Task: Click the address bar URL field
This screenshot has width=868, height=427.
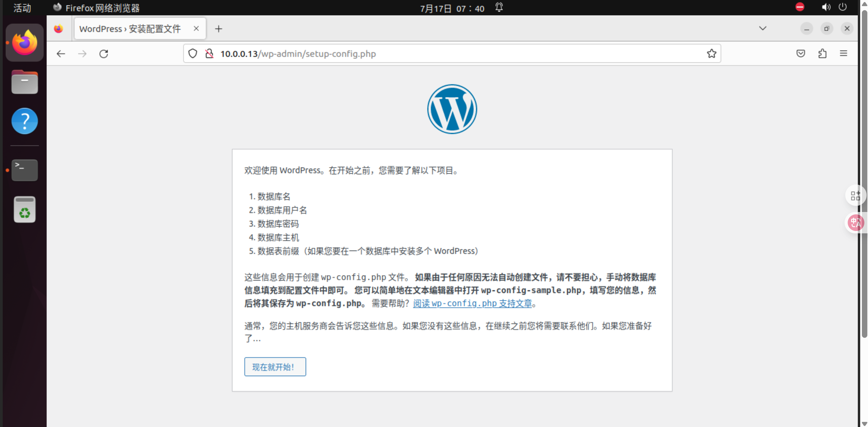Action: tap(452, 54)
